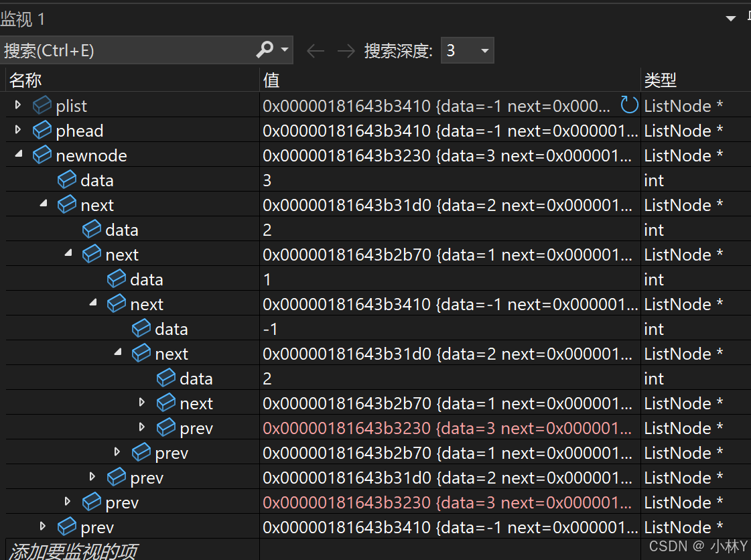Click int type for data valued 3
Screen dimensions: 751x560
[x=654, y=181]
